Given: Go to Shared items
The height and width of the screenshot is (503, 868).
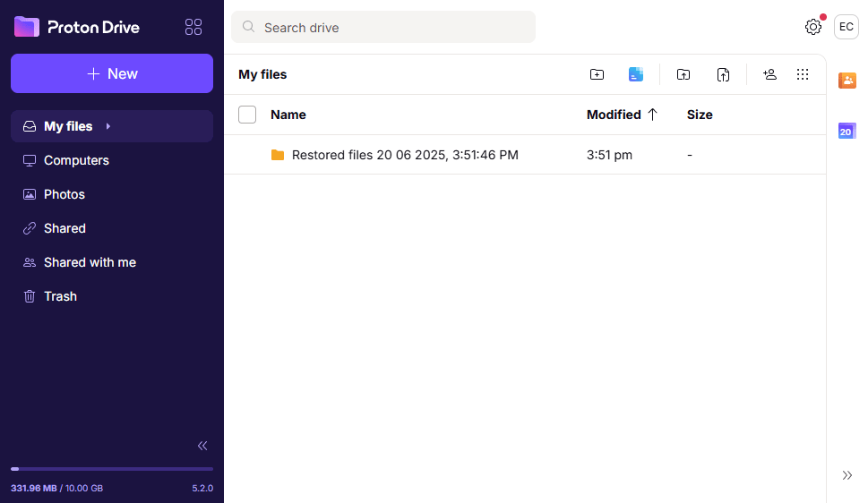Looking at the screenshot, I should [112, 228].
